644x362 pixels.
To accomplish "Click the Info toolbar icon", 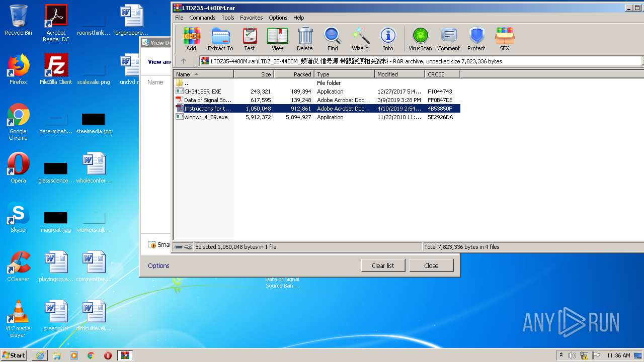I will click(x=388, y=39).
